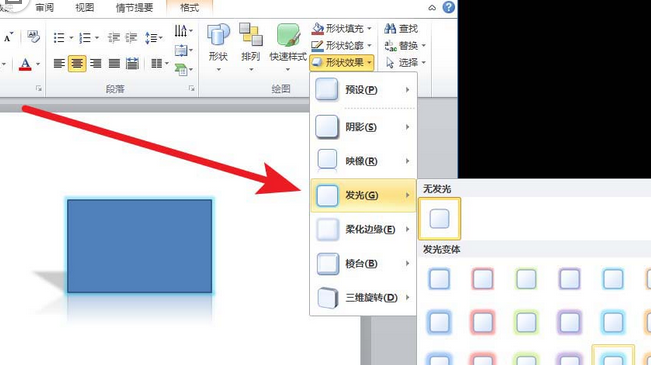
Task: Select the 发光(G) glow menu item
Action: click(x=363, y=195)
